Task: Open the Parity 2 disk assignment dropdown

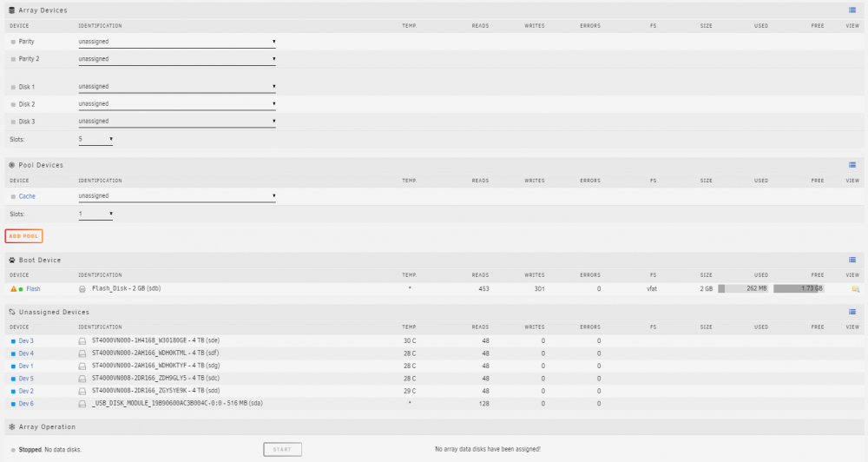Action: point(177,59)
